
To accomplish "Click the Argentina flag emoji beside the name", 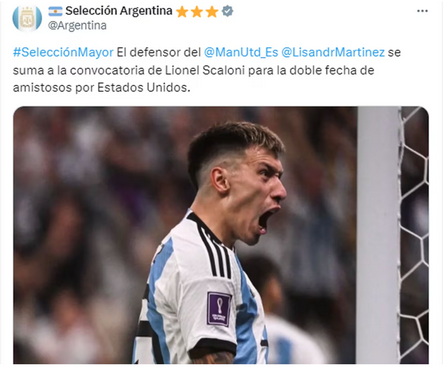I will coord(55,11).
